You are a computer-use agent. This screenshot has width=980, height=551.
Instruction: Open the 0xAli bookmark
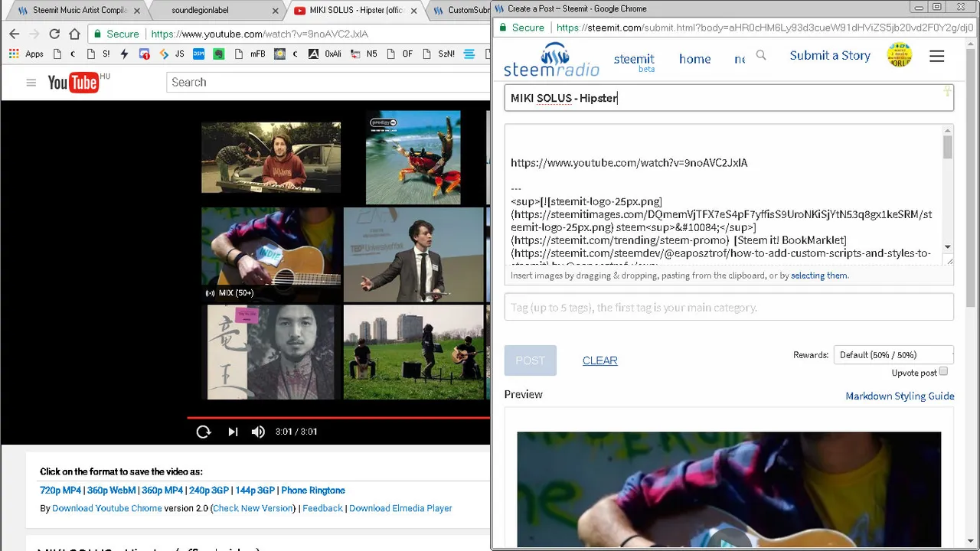[x=325, y=54]
